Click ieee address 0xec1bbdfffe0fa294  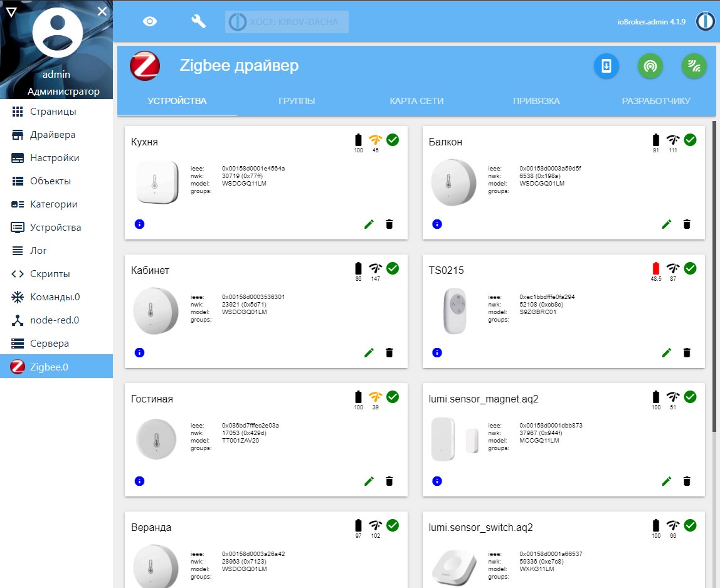[x=547, y=297]
